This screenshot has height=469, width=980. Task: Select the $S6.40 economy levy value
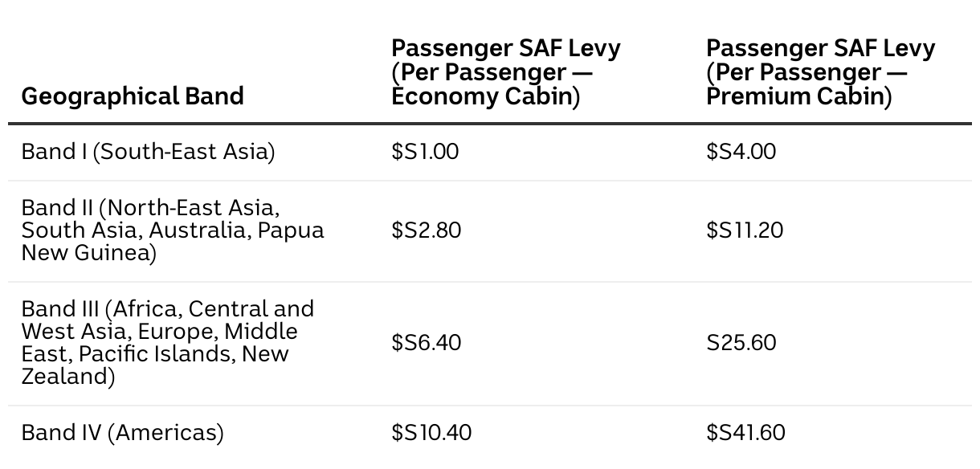point(426,343)
